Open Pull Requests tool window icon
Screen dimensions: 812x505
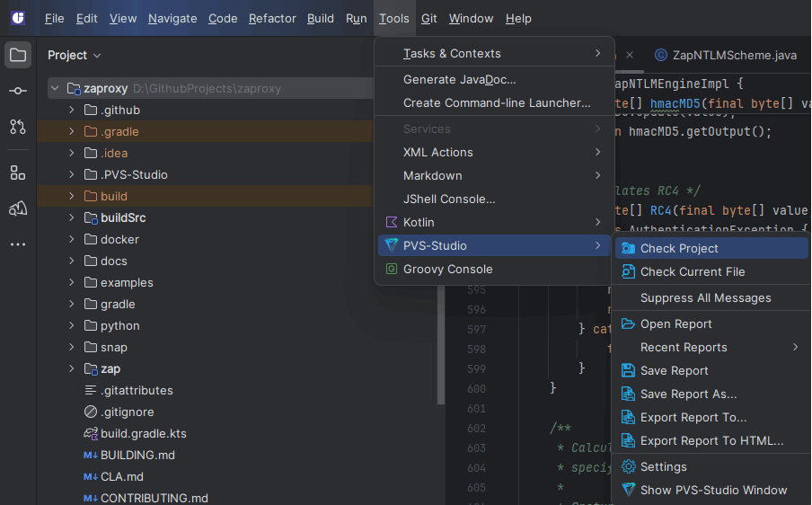[x=18, y=127]
